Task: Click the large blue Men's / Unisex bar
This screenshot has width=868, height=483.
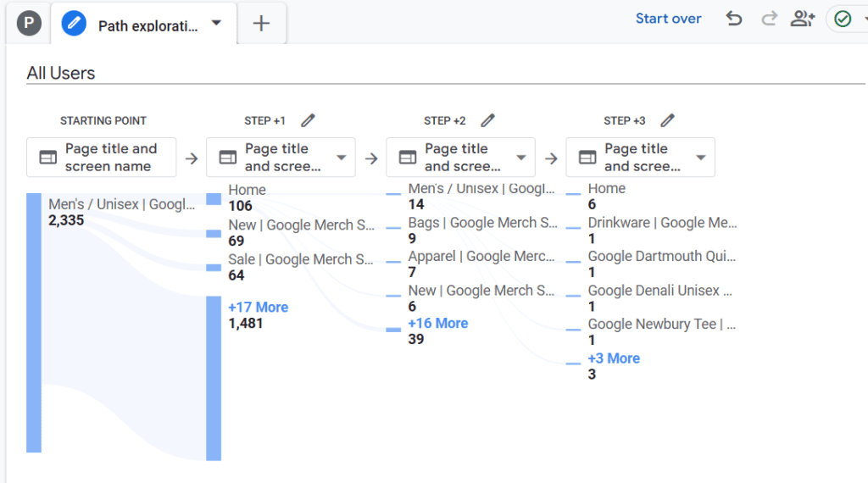Action: (x=34, y=323)
